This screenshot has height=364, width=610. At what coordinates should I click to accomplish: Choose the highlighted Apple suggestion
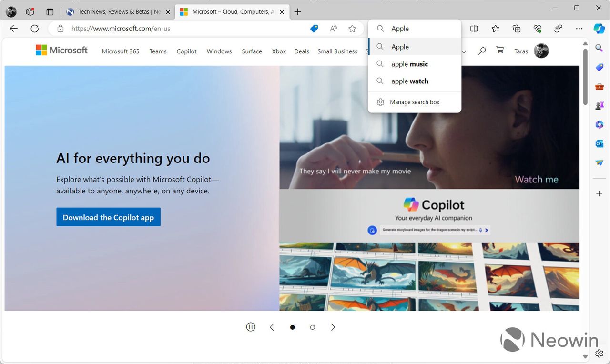pyautogui.click(x=415, y=47)
